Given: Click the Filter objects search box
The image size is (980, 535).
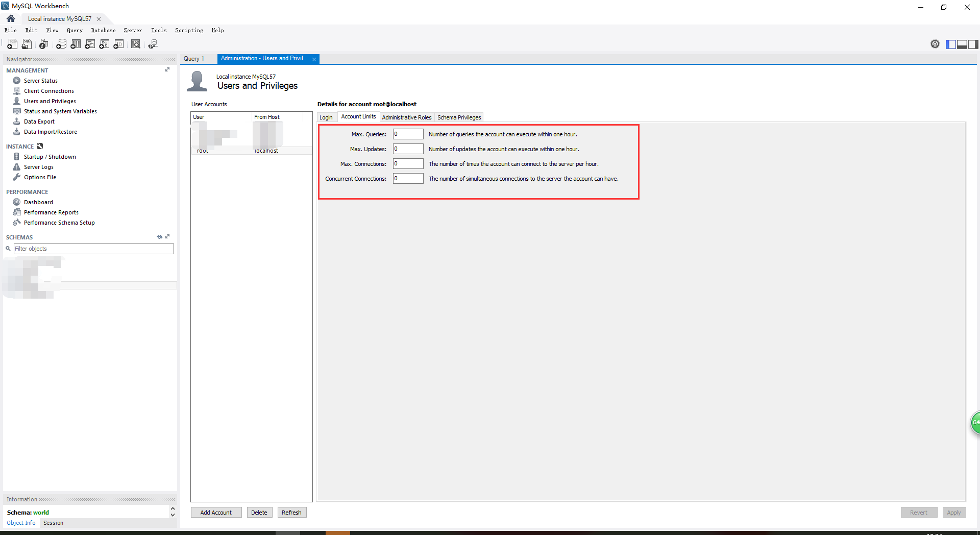Looking at the screenshot, I should click(x=93, y=249).
